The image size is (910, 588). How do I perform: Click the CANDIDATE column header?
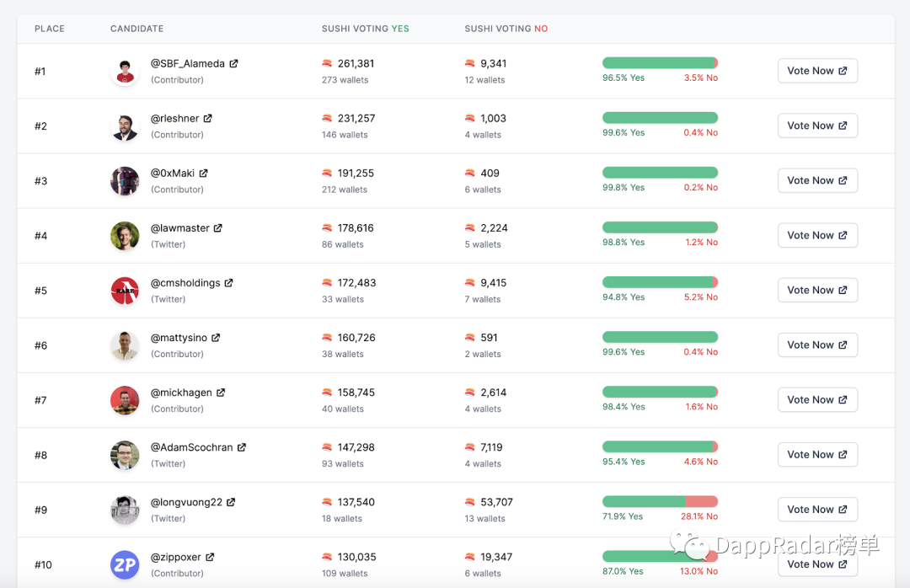click(x=137, y=29)
